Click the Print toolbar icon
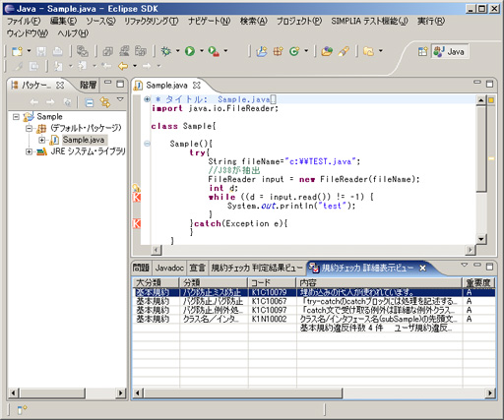 click(58, 51)
